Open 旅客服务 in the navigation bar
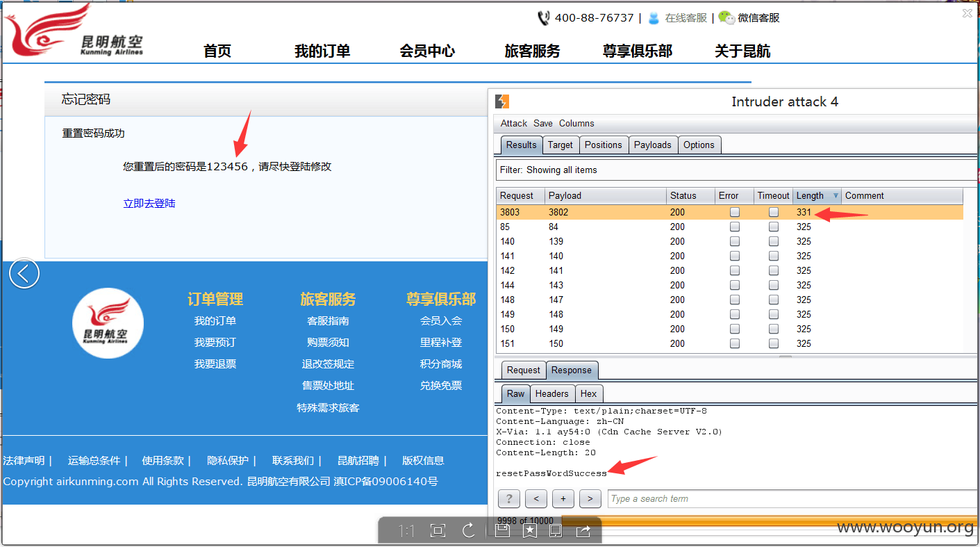The image size is (980, 547). point(532,51)
